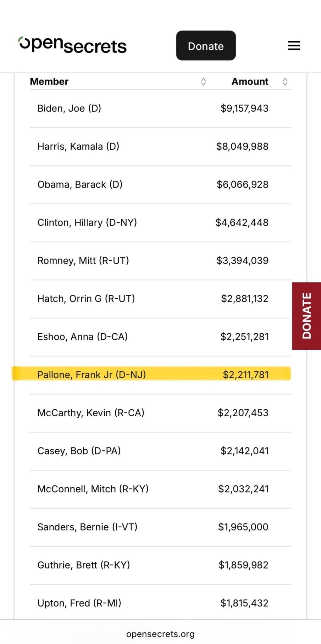Open the hamburger menu icon
The height and width of the screenshot is (644, 321).
click(x=294, y=46)
